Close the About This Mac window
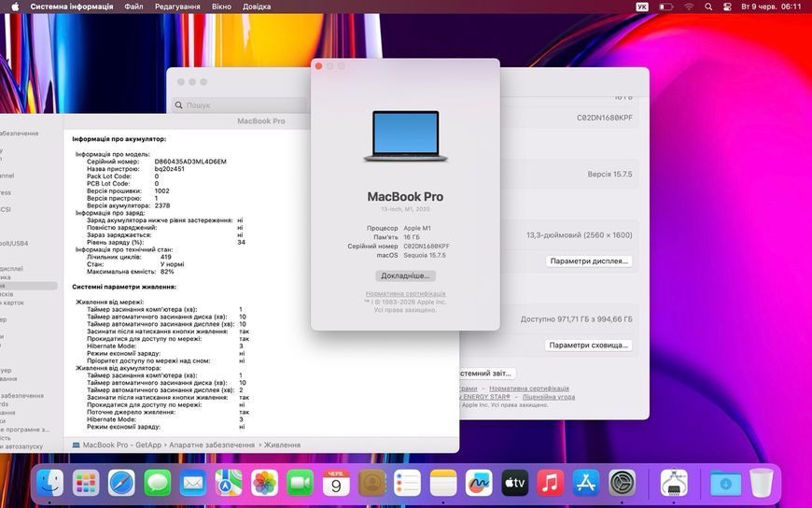The width and height of the screenshot is (812, 508). tap(318, 66)
